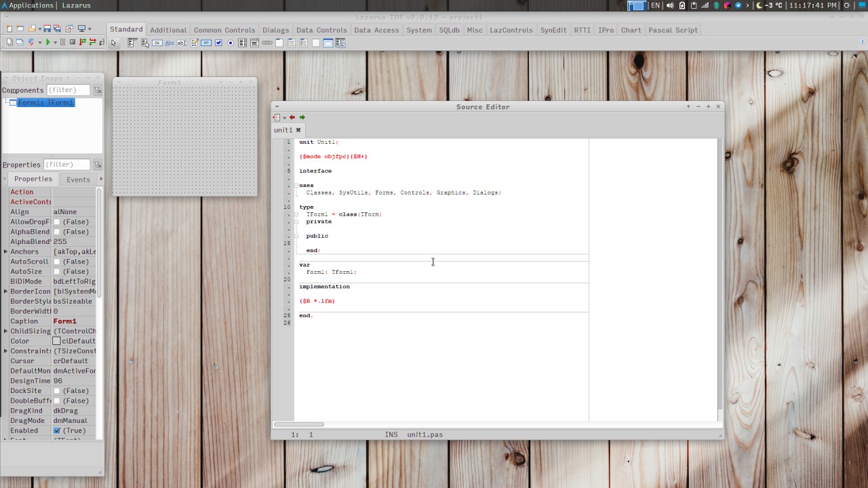
Task: Switch to the Common Controls palette tab
Action: pos(224,30)
